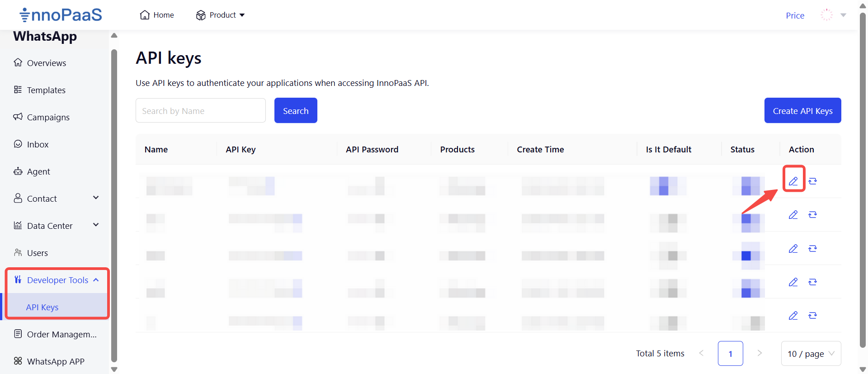Open the account avatar menu arrow
This screenshot has height=374, width=868.
coord(843,15)
